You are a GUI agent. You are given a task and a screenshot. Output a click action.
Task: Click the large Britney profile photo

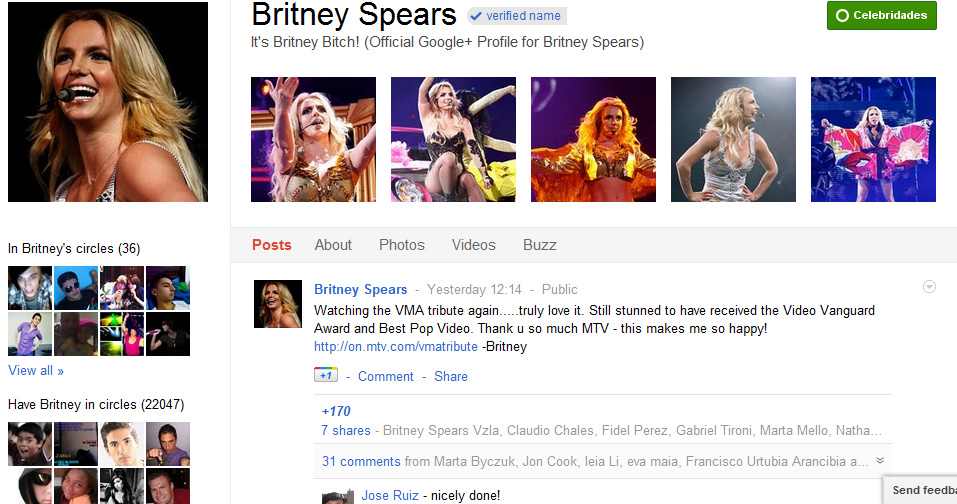(108, 102)
